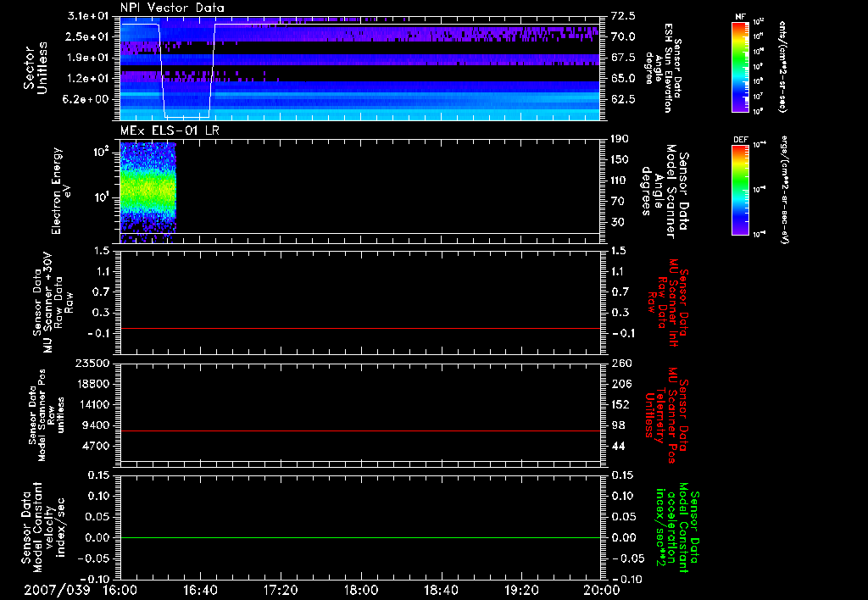The image size is (868, 600).
Task: Click the 19:20 time tick label
Action: tap(521, 590)
